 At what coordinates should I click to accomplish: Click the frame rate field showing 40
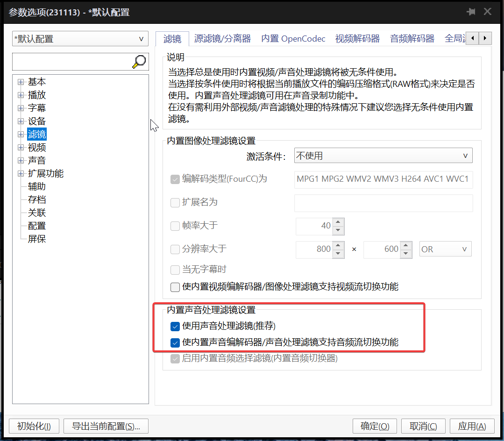click(x=314, y=226)
